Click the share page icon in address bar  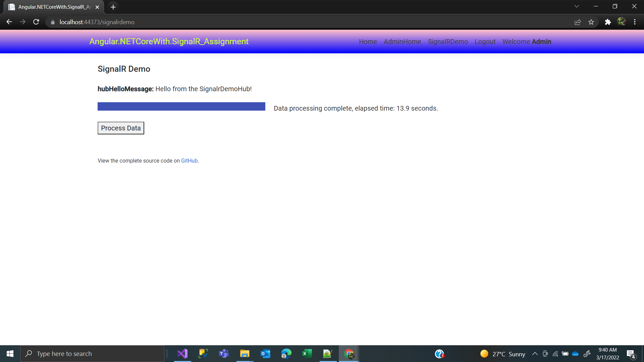coord(578,22)
